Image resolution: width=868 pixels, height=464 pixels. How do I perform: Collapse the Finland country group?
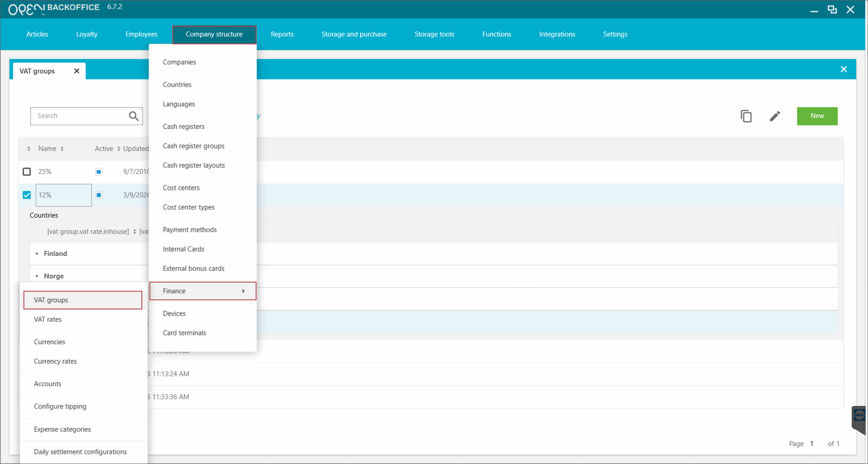37,254
